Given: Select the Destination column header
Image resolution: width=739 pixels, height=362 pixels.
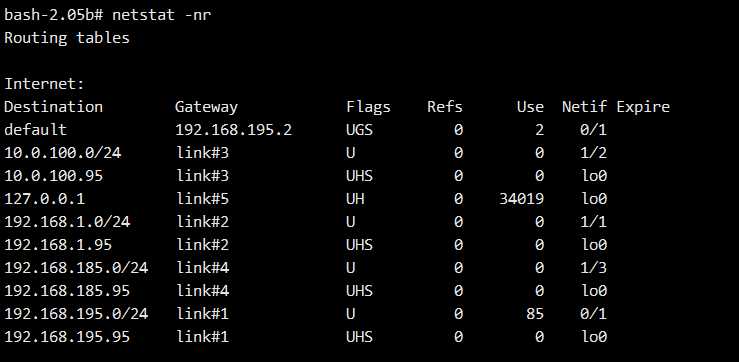Looking at the screenshot, I should pyautogui.click(x=54, y=107).
